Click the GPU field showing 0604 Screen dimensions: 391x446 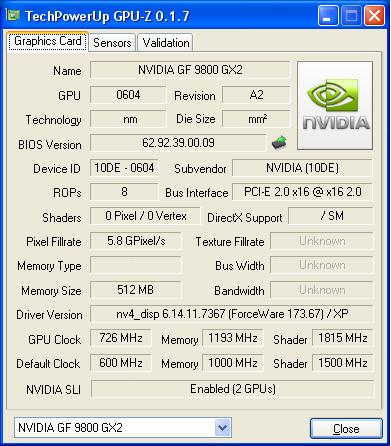click(128, 95)
